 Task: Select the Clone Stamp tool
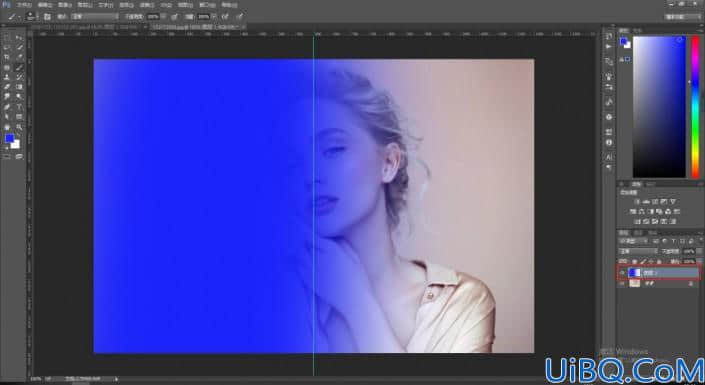[x=7, y=77]
